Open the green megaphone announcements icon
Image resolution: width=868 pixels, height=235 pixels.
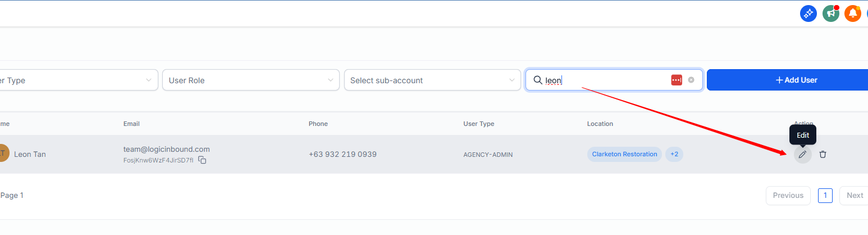(x=830, y=14)
